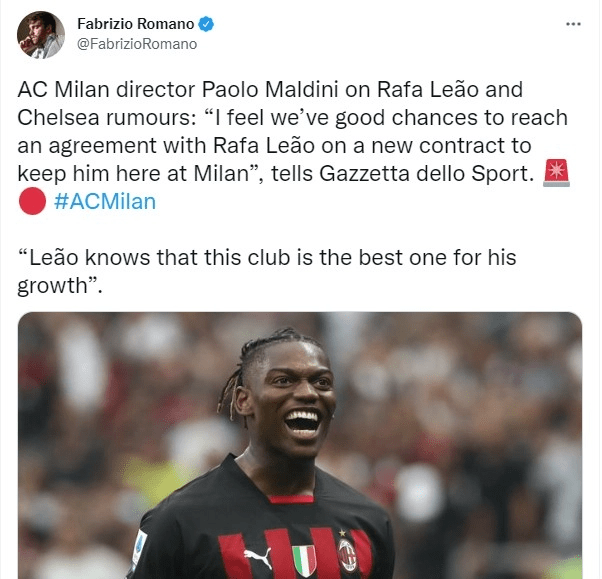
Task: Click the Italian tricolor shield badge
Action: coord(304,561)
